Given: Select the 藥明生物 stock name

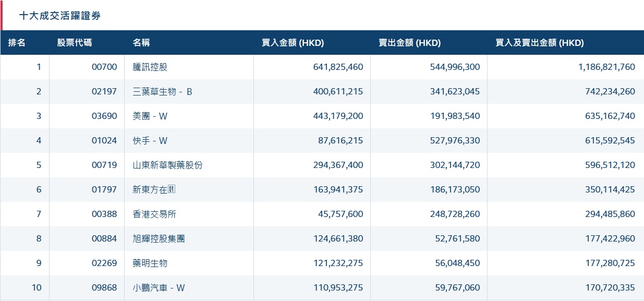Looking at the screenshot, I should tap(150, 263).
